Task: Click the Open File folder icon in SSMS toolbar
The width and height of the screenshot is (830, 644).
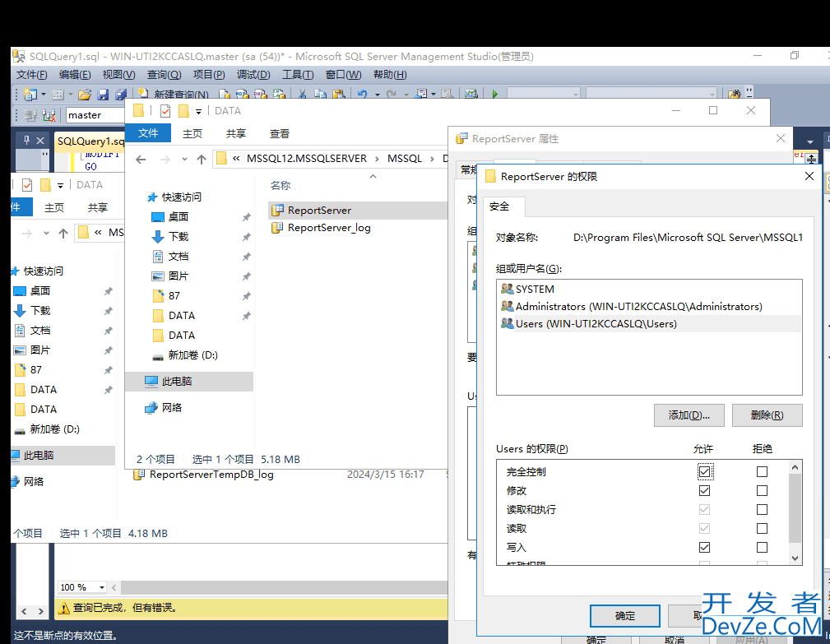Action: (85, 95)
